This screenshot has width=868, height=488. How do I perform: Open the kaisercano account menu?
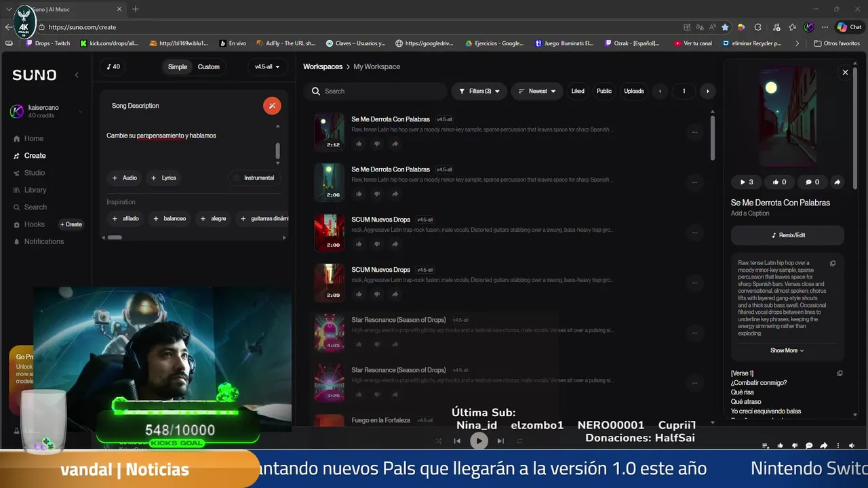46,111
